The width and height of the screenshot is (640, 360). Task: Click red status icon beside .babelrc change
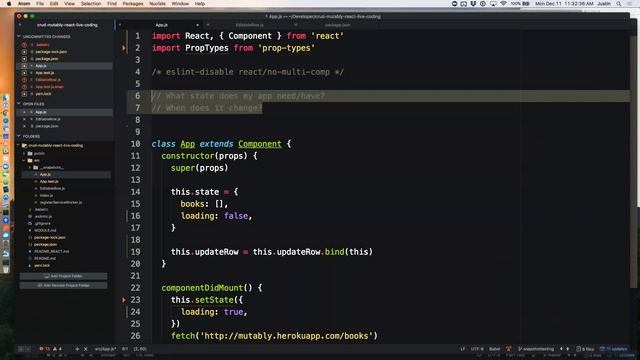click(x=24, y=45)
